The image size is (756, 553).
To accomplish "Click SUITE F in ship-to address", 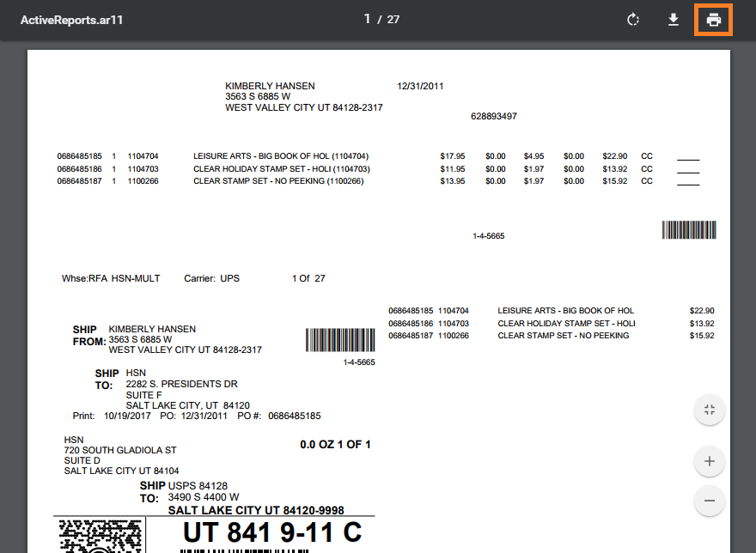I will (x=143, y=395).
